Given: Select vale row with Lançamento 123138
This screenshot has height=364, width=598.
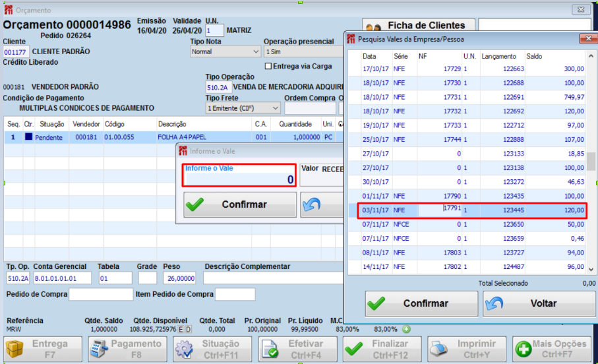Looking at the screenshot, I should (467, 167).
